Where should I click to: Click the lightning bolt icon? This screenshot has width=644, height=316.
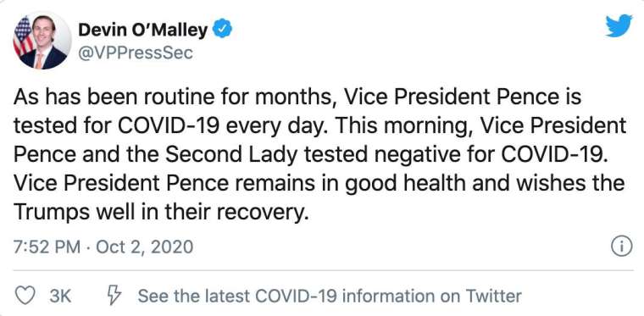tap(114, 296)
